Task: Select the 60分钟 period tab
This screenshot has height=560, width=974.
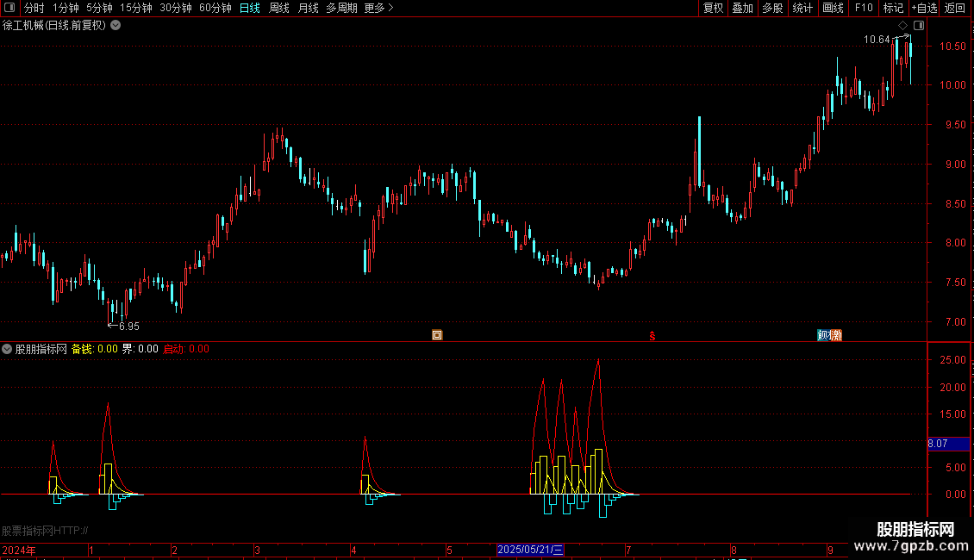Action: (215, 8)
